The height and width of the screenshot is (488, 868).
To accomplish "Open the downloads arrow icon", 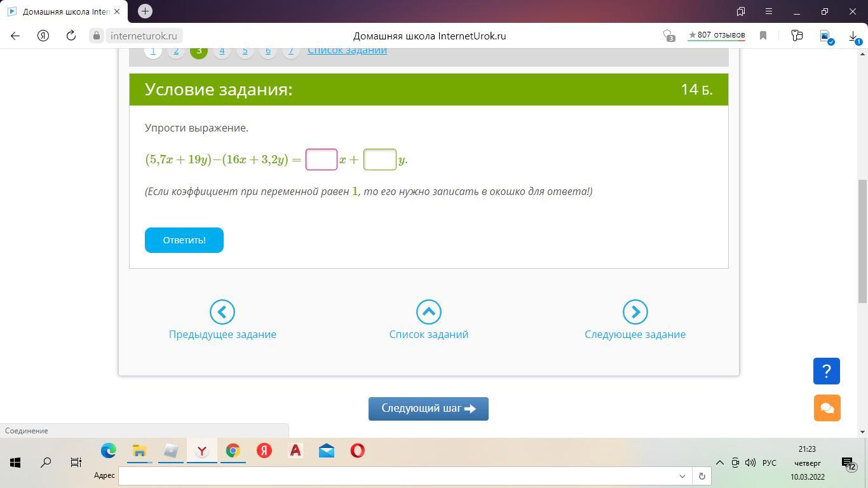I will (853, 36).
